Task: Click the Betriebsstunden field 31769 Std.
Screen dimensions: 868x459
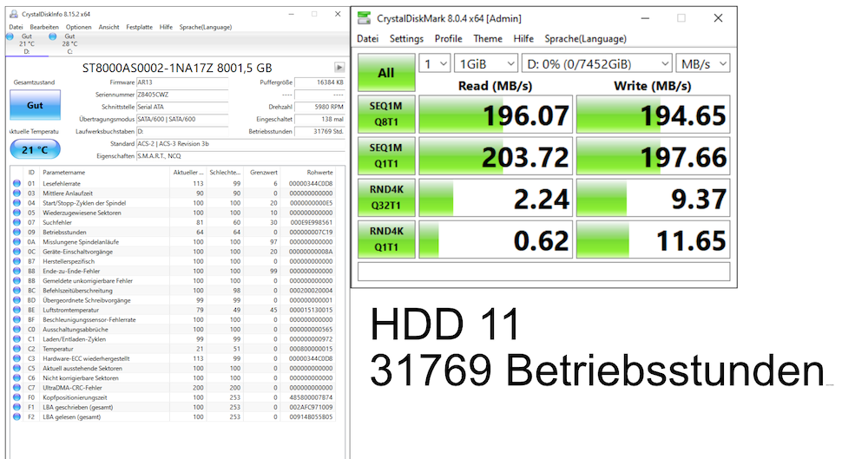Action: click(x=320, y=132)
